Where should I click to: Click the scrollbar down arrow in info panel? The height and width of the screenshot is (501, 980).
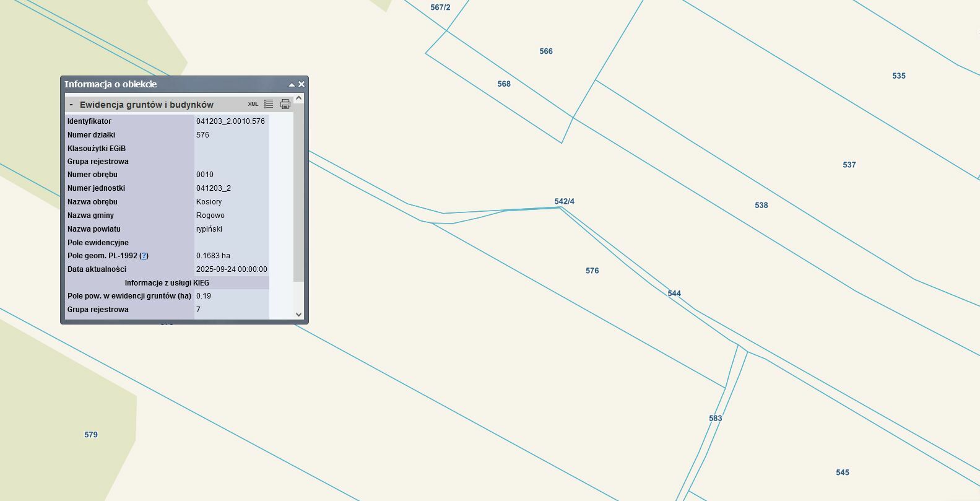[x=298, y=315]
